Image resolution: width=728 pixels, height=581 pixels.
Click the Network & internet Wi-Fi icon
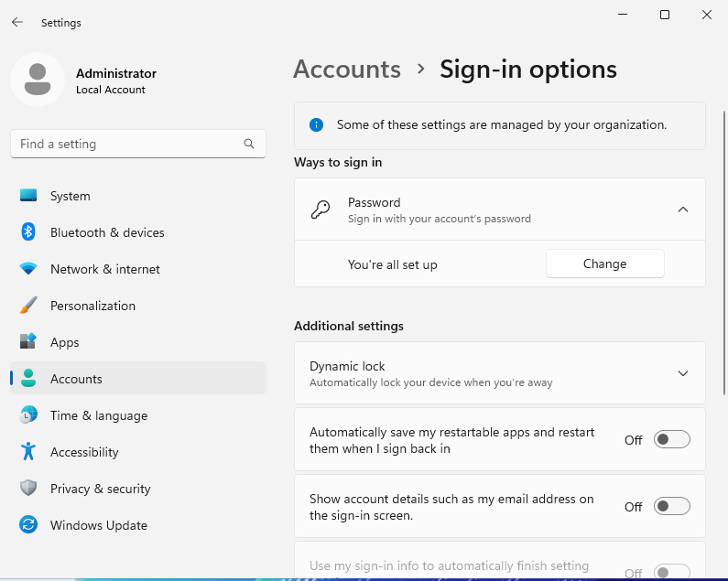pos(28,269)
